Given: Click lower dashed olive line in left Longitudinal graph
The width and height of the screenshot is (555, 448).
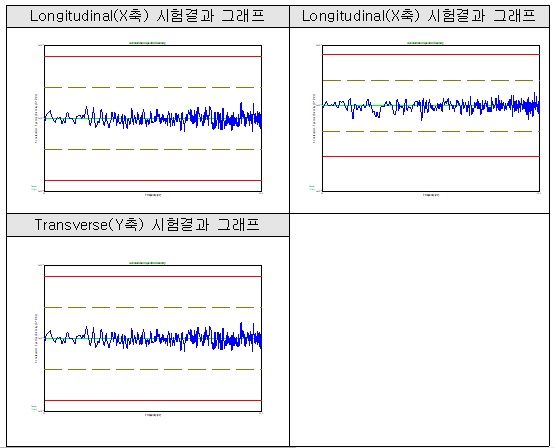Looking at the screenshot, I should [x=153, y=149].
